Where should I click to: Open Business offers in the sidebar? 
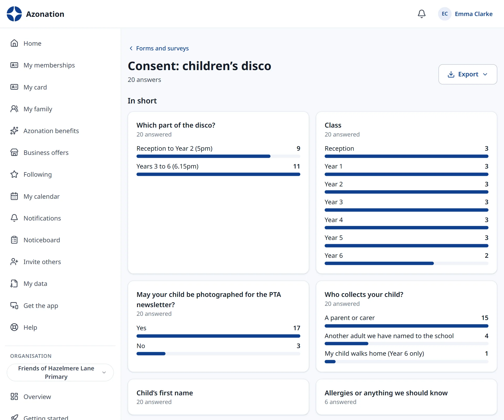pyautogui.click(x=60, y=153)
